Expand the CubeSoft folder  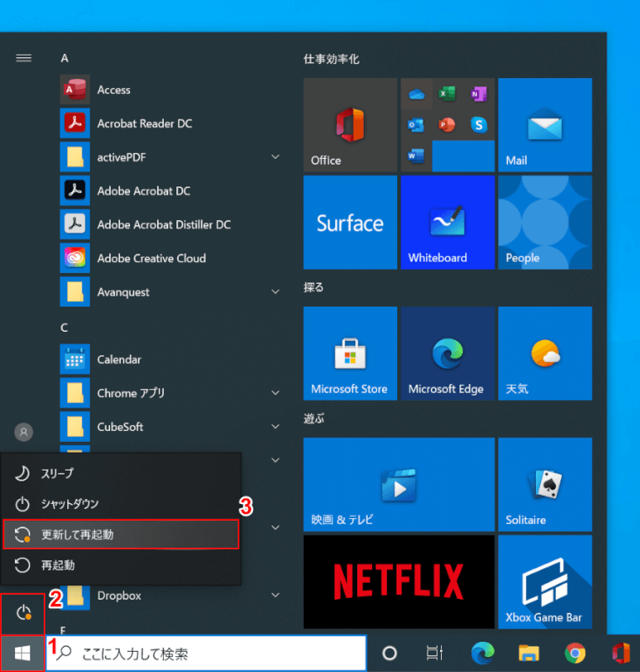275,426
